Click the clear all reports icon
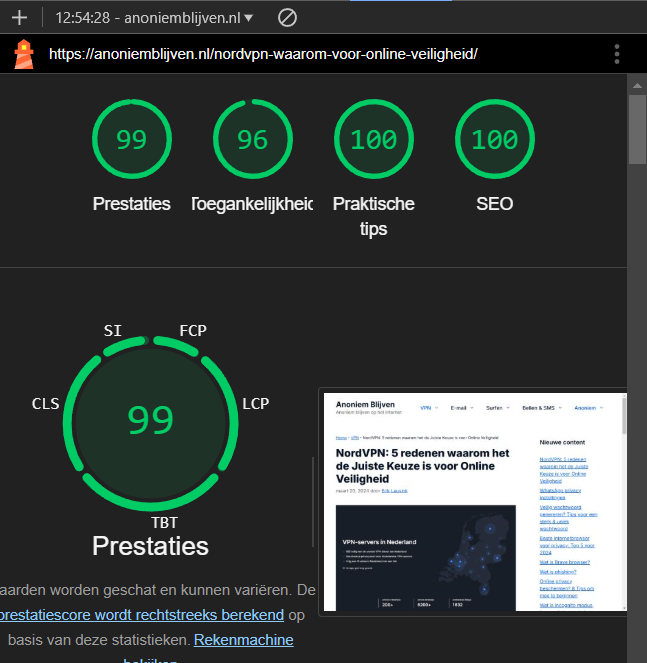The height and width of the screenshot is (663, 647). tap(287, 18)
